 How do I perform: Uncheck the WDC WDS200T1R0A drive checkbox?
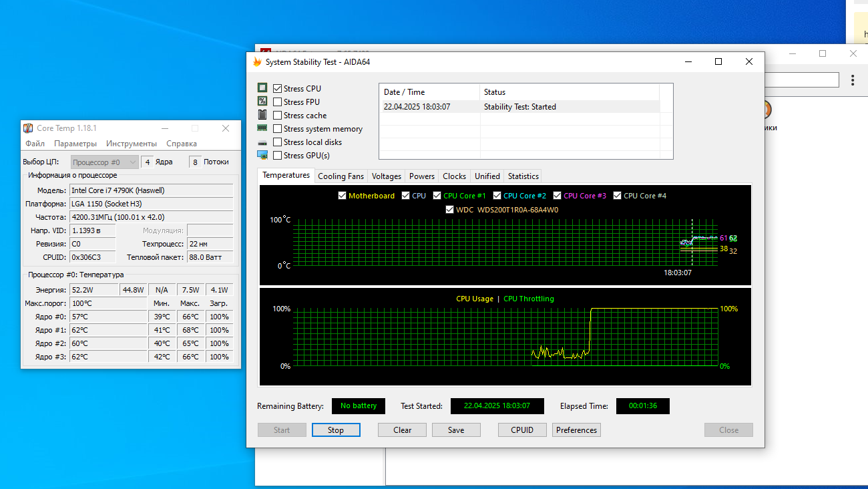(x=450, y=210)
